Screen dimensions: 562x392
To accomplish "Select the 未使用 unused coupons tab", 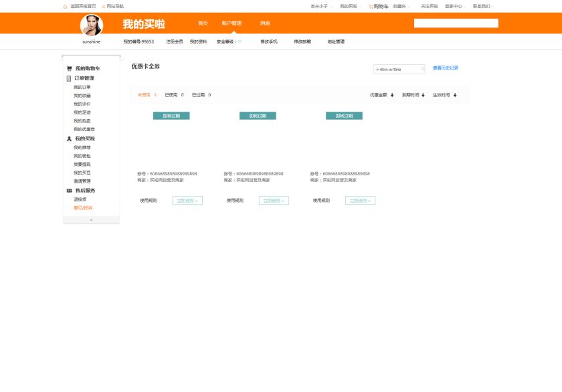I will click(x=147, y=95).
